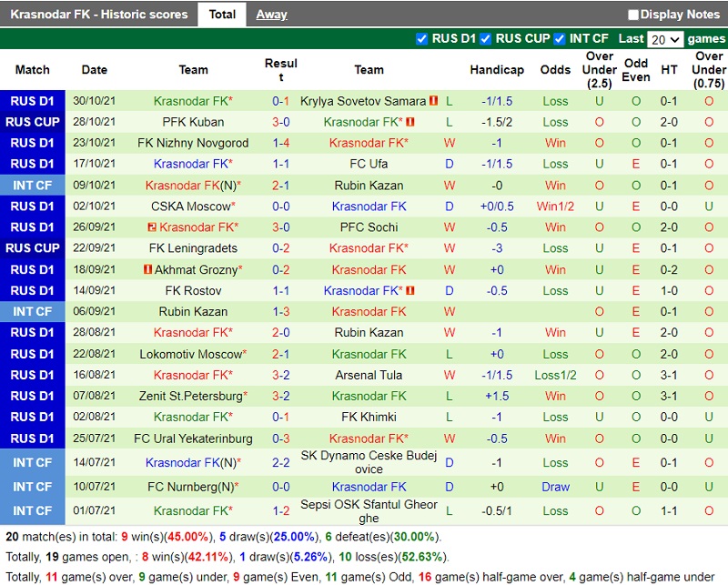The width and height of the screenshot is (728, 585).
Task: Click Win1/2 odds in CSKA Moscow row
Action: (555, 207)
